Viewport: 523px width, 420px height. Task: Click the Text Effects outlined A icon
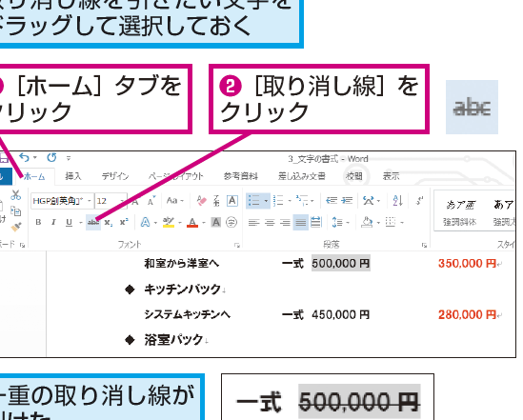145,222
